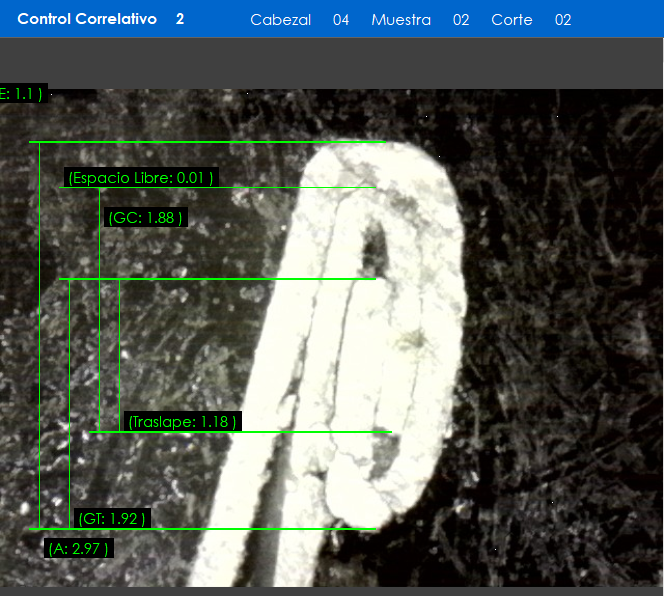Select the Cabezal label in header
Screen dimensions: 664x596
click(x=280, y=20)
